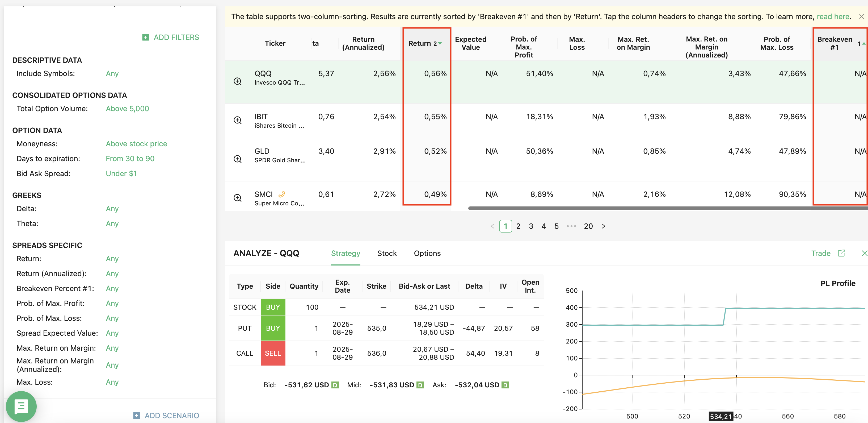This screenshot has width=868, height=423.
Task: Click the D badge next to Ask price
Action: [505, 385]
